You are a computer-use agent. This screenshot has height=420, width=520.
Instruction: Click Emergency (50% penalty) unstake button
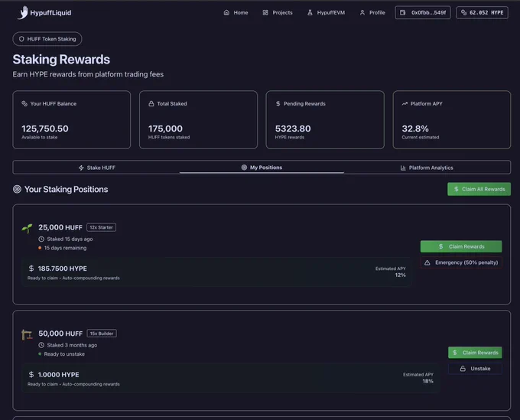461,262
